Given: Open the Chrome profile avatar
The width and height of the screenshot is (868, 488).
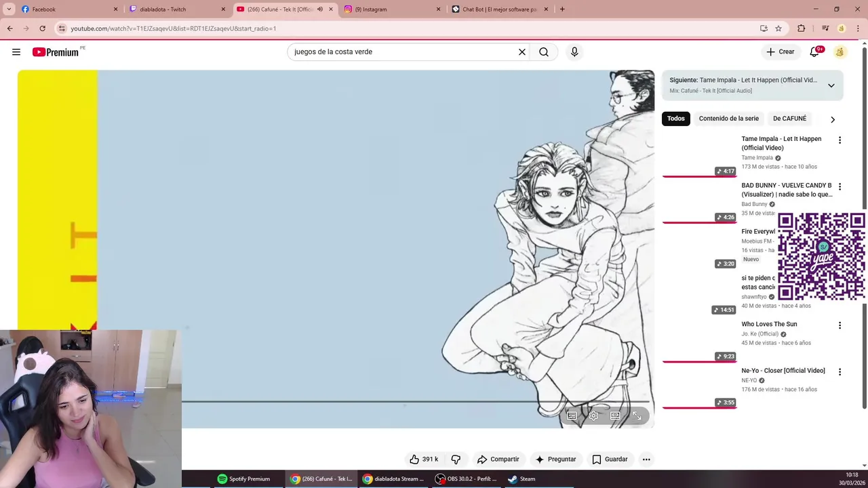Looking at the screenshot, I should point(842,28).
